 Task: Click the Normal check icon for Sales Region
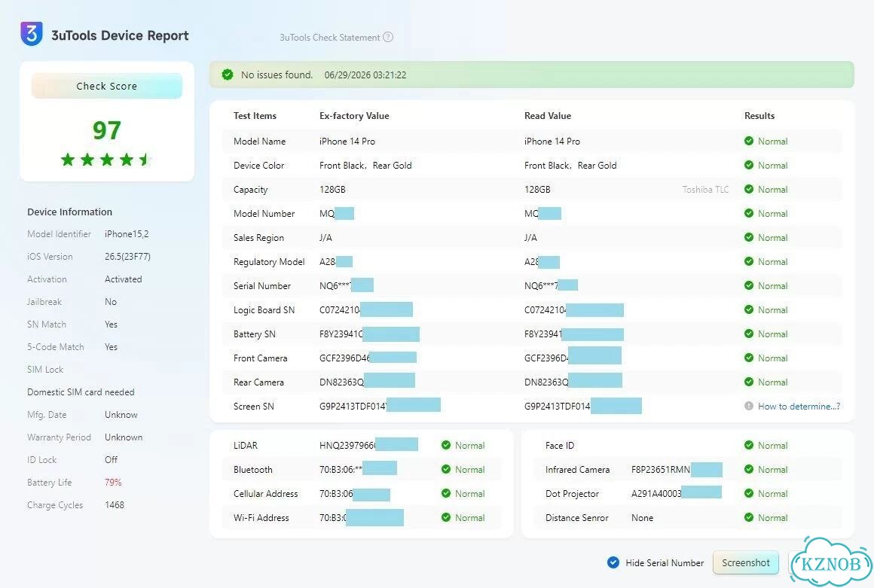749,237
